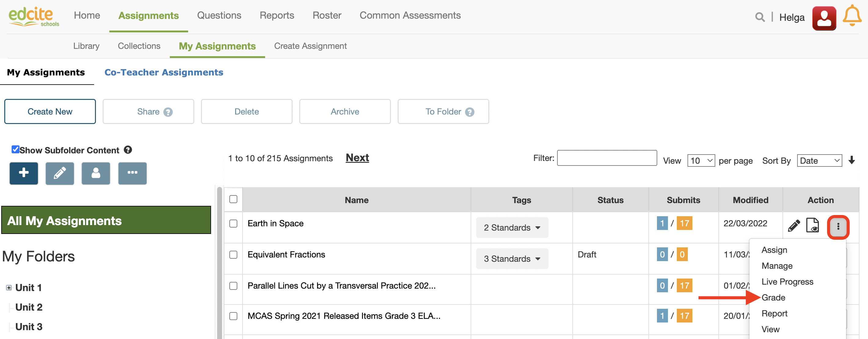
Task: Tick the select-all header checkbox
Action: pyautogui.click(x=233, y=199)
